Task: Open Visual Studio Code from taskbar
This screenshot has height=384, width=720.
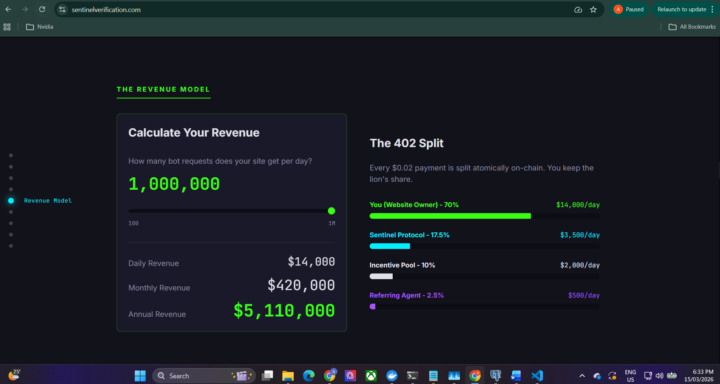Action: coord(537,376)
